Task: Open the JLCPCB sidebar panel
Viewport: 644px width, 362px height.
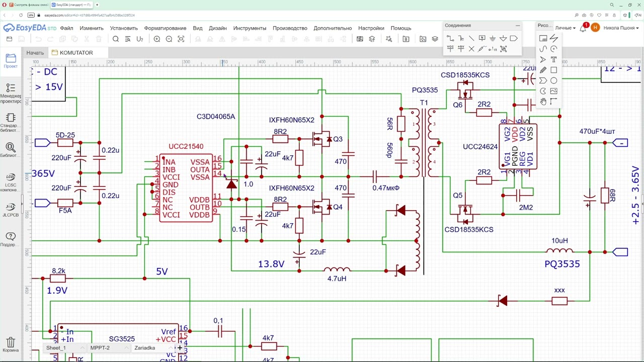Action: coord(11,209)
